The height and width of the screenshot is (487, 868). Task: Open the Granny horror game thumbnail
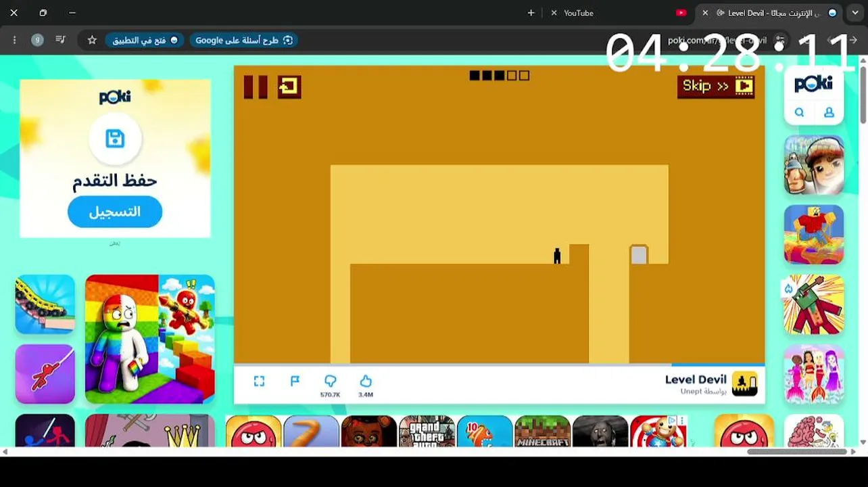[600, 432]
